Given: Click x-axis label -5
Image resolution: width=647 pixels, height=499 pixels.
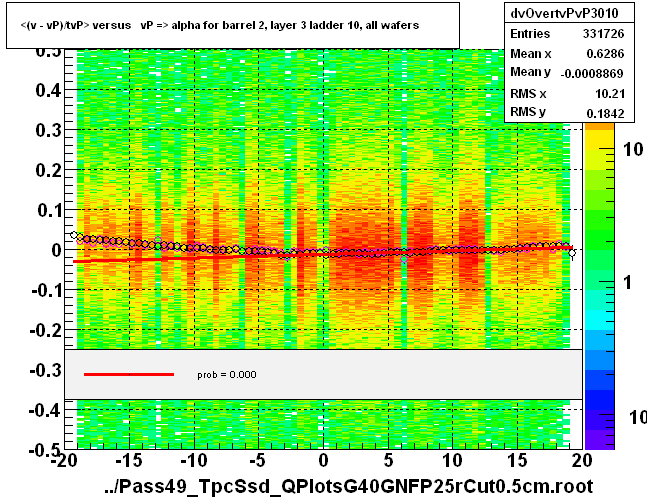Looking at the screenshot, I should click(x=258, y=460).
